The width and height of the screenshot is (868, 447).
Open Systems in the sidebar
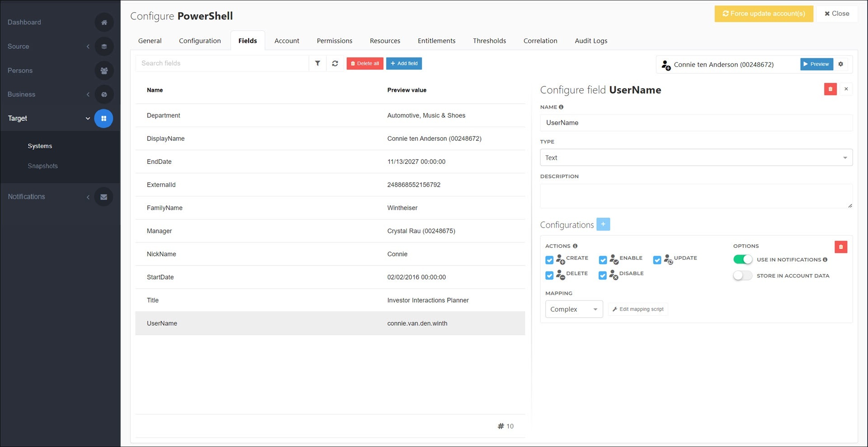click(x=40, y=146)
